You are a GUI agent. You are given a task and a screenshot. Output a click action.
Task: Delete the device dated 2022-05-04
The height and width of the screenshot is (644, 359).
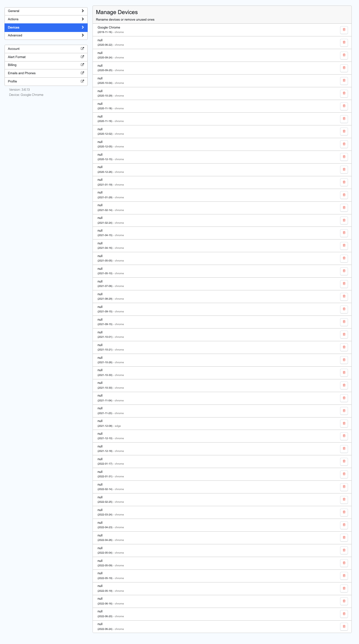pos(344,550)
